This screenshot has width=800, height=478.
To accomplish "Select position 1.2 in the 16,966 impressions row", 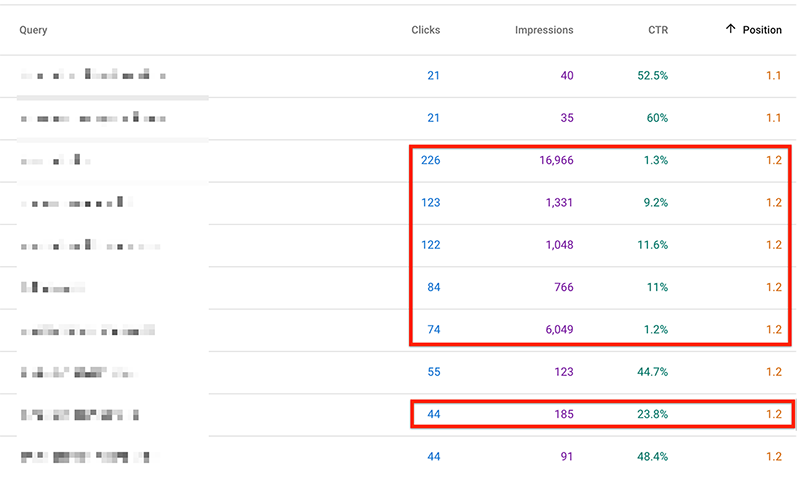I will [x=773, y=160].
